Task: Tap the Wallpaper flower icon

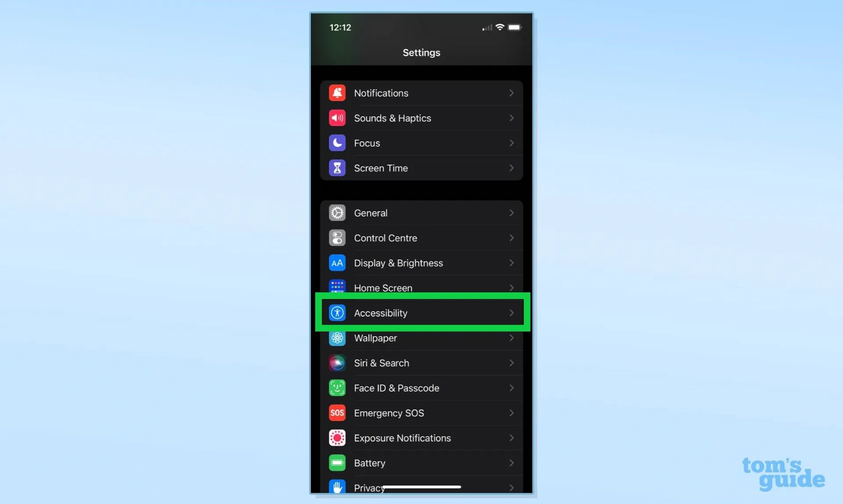Action: pyautogui.click(x=337, y=338)
